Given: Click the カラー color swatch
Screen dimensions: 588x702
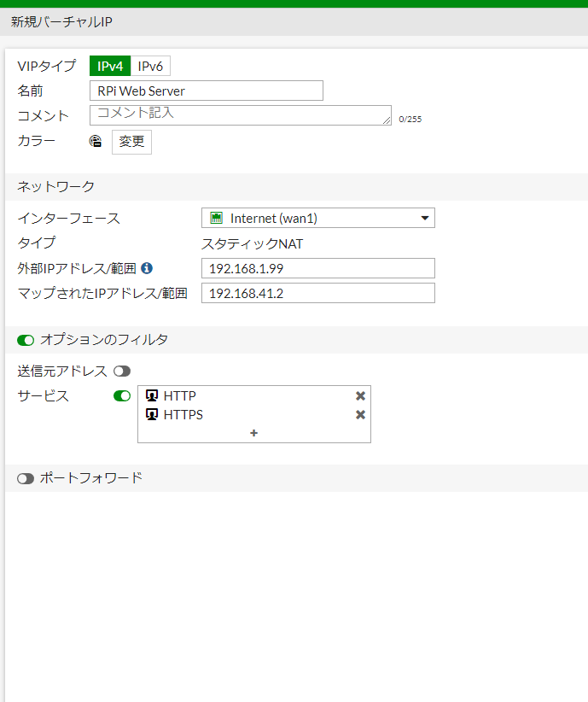Looking at the screenshot, I should [x=95, y=142].
